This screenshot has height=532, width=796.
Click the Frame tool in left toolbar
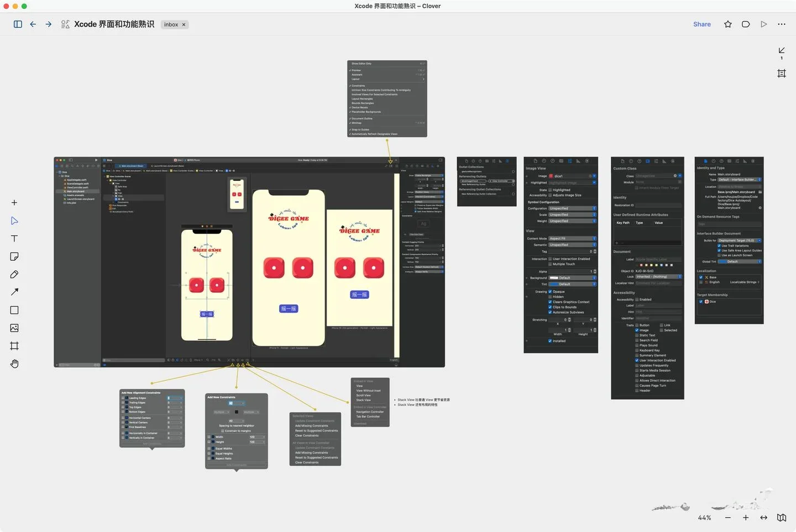14,346
